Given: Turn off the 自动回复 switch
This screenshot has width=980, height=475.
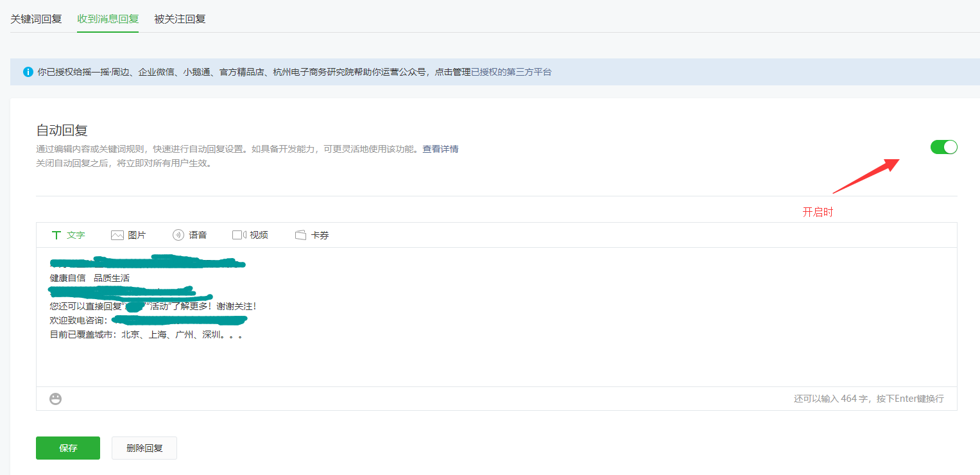Looking at the screenshot, I should coord(943,147).
